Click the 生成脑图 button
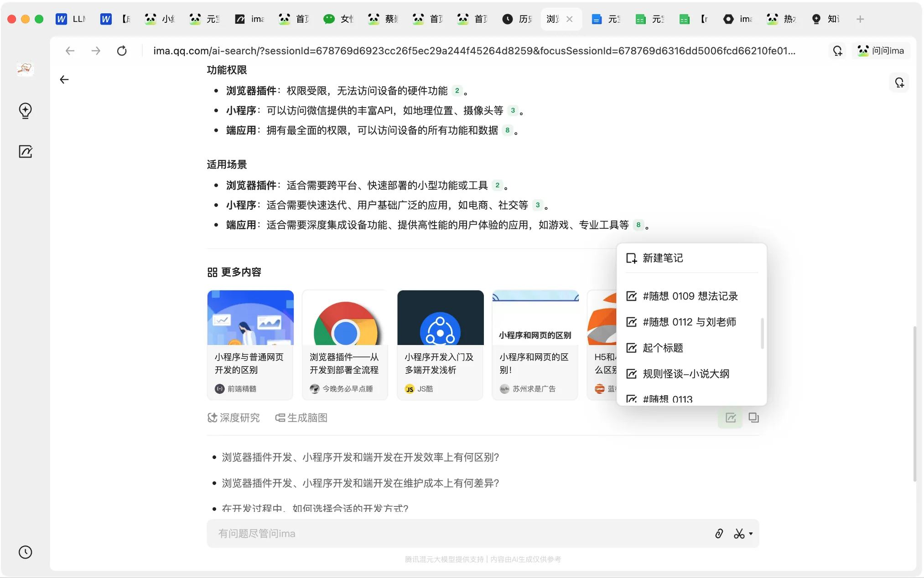This screenshot has height=578, width=924. coord(301,418)
